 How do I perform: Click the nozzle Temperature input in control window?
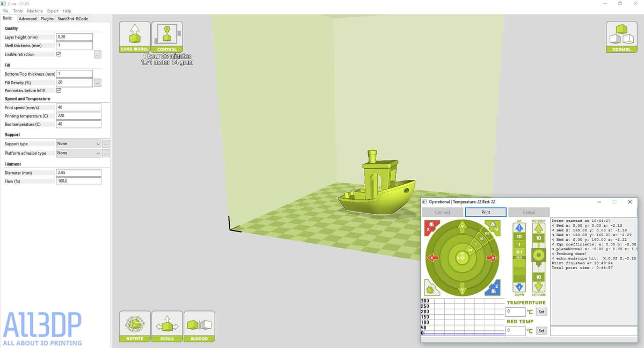[x=515, y=311]
